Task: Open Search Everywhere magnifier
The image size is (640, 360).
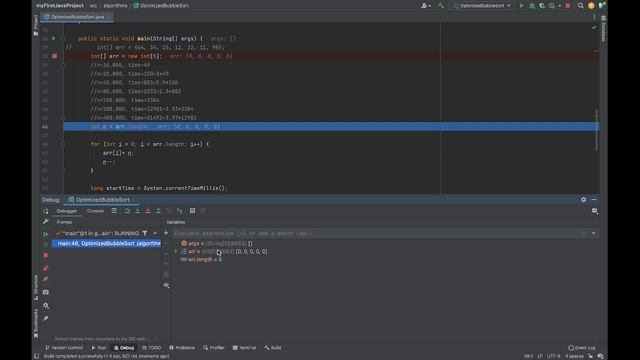Action: [x=580, y=6]
